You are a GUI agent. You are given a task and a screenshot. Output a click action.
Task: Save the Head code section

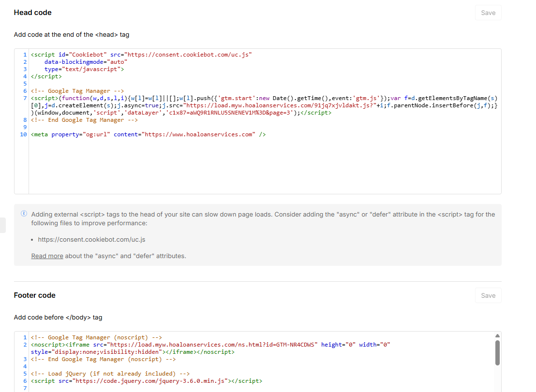click(x=488, y=13)
